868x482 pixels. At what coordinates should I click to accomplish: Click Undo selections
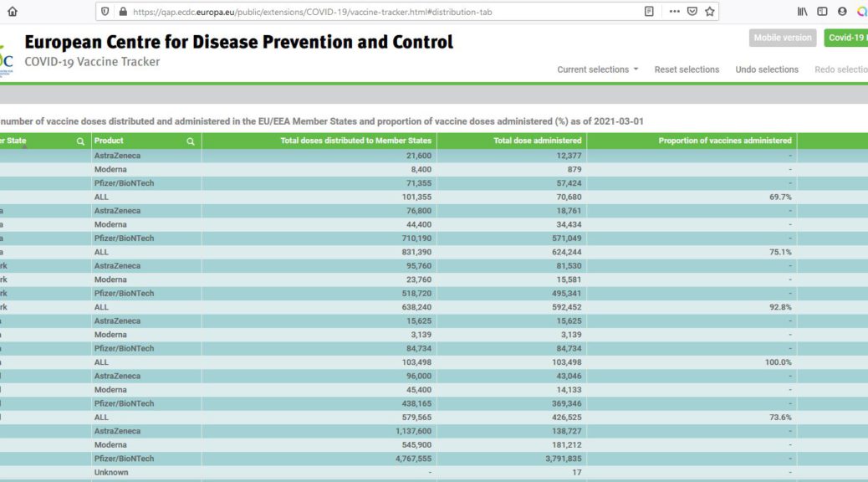tap(767, 69)
